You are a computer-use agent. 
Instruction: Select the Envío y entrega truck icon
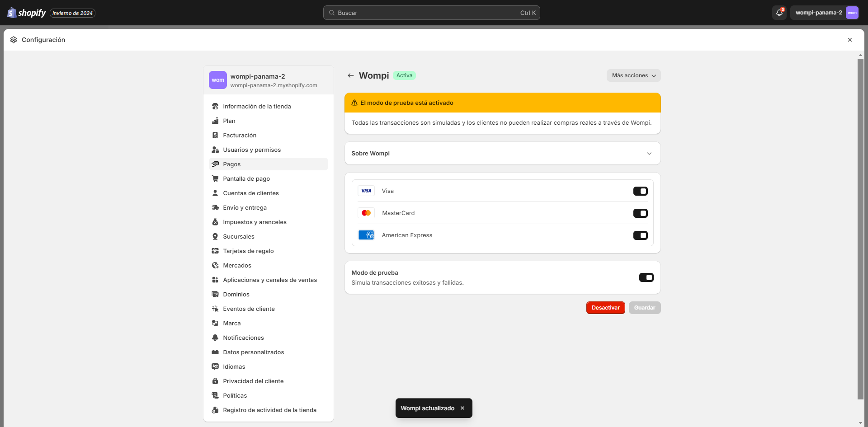pyautogui.click(x=216, y=207)
